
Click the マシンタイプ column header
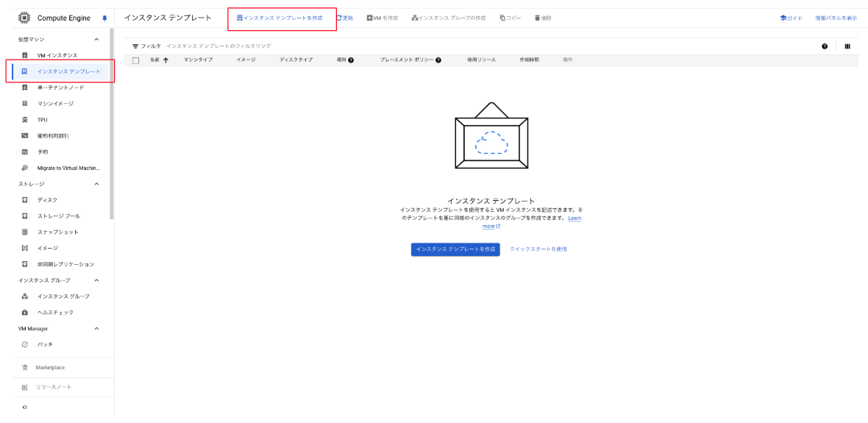tap(198, 60)
